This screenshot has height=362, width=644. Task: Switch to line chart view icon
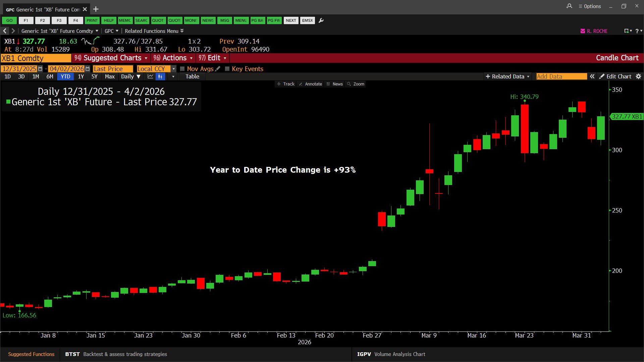point(150,77)
